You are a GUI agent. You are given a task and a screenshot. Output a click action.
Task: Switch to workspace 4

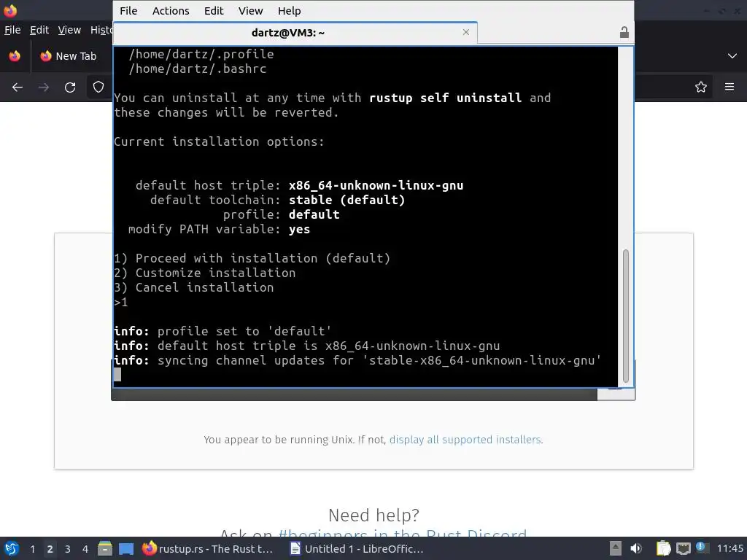[85, 549]
